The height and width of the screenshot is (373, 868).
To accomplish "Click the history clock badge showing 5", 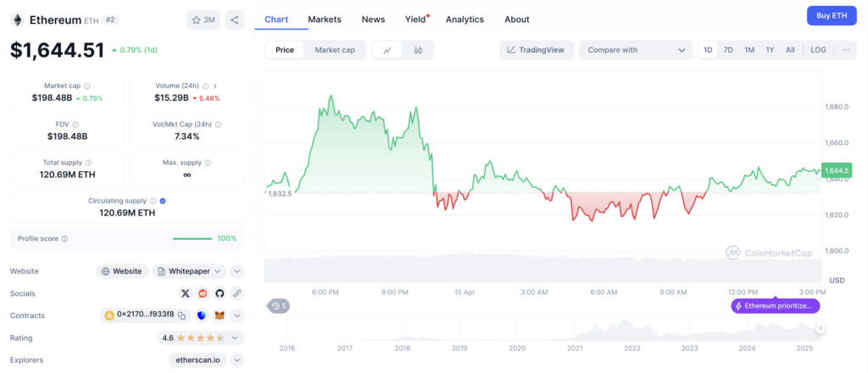I will (279, 305).
